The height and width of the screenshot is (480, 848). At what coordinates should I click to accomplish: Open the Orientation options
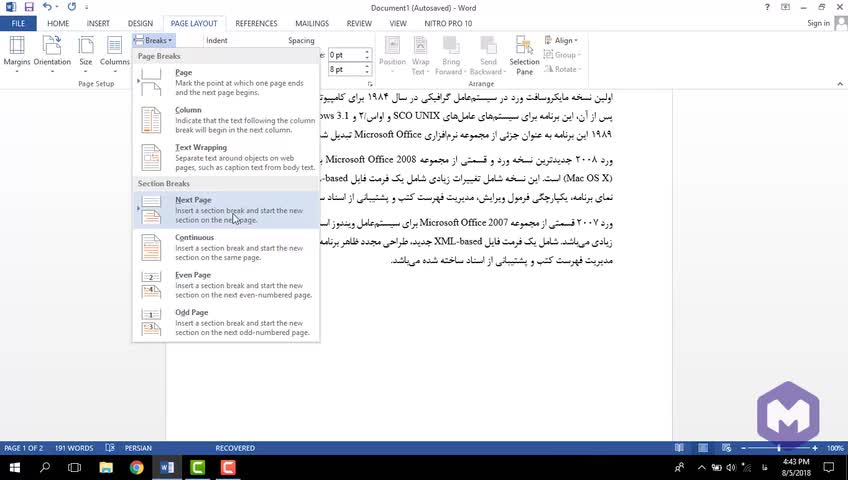(x=52, y=53)
